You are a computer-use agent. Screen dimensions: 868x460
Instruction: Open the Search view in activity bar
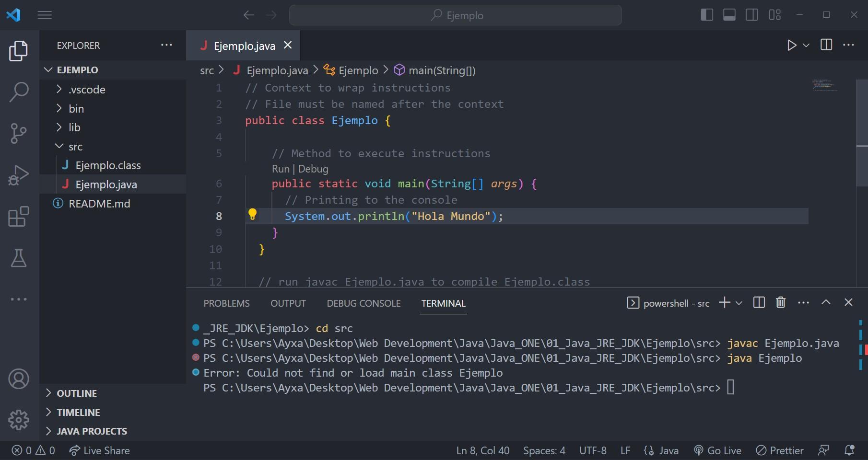tap(19, 92)
